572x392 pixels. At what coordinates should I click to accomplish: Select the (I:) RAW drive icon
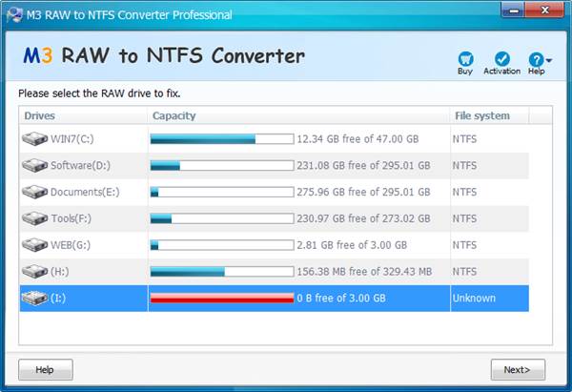point(34,298)
